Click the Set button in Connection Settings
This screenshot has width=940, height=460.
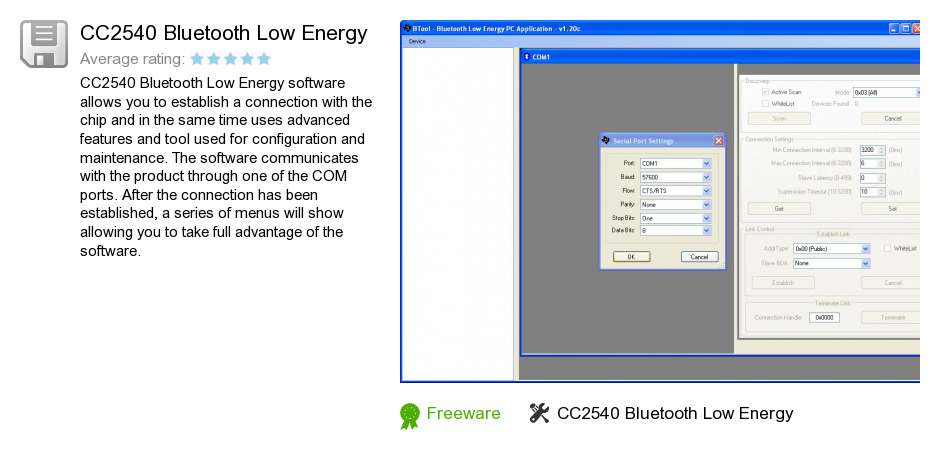tap(891, 209)
